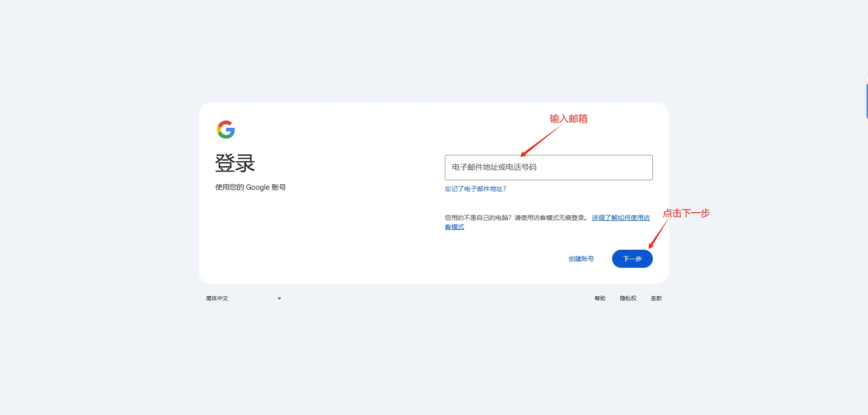Open the 条款 footer link
The image size is (868, 415).
coord(656,298)
